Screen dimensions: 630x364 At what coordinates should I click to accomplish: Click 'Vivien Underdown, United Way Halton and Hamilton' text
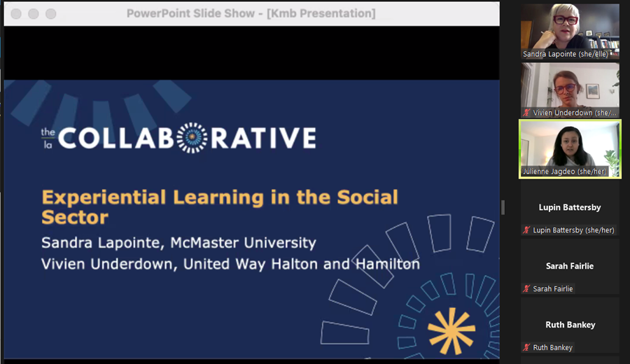click(x=230, y=264)
